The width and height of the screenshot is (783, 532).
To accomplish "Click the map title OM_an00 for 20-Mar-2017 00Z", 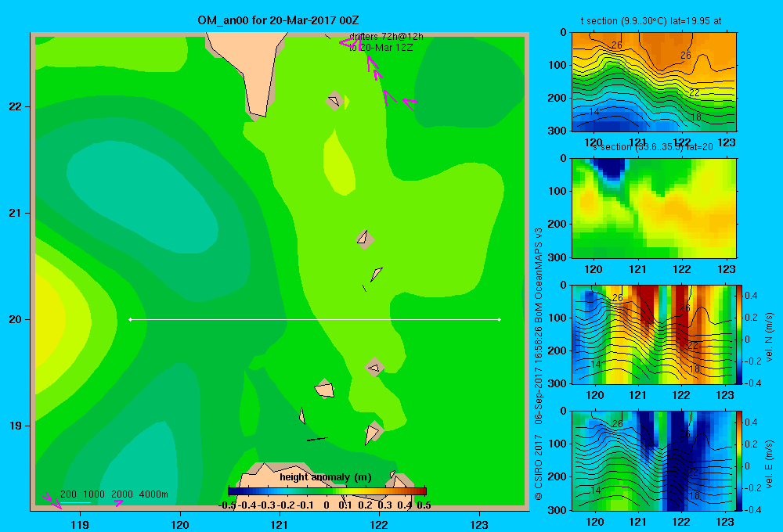I will tap(278, 20).
